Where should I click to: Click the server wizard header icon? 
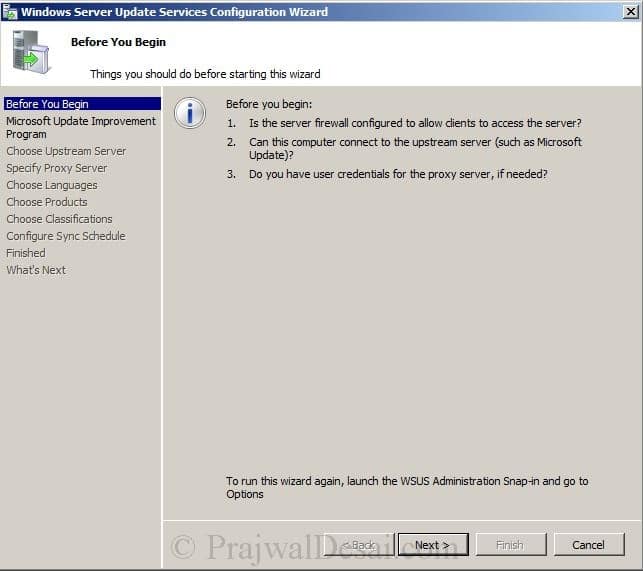(30, 52)
